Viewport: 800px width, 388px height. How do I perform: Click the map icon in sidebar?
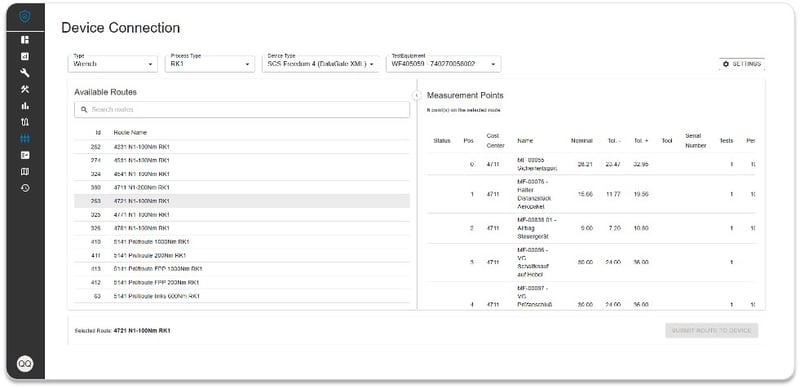pos(25,172)
